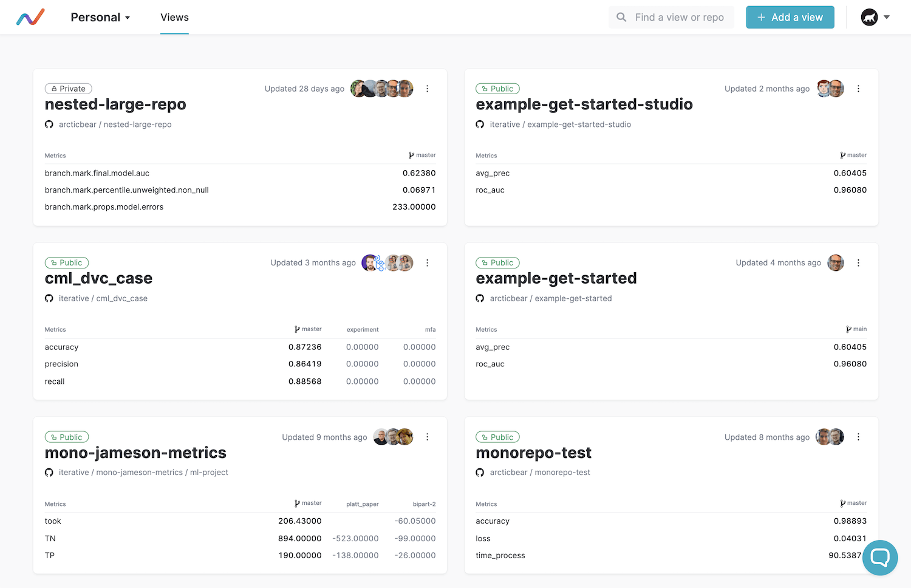Click the Studio logo icon
911x588 pixels.
tap(30, 17)
